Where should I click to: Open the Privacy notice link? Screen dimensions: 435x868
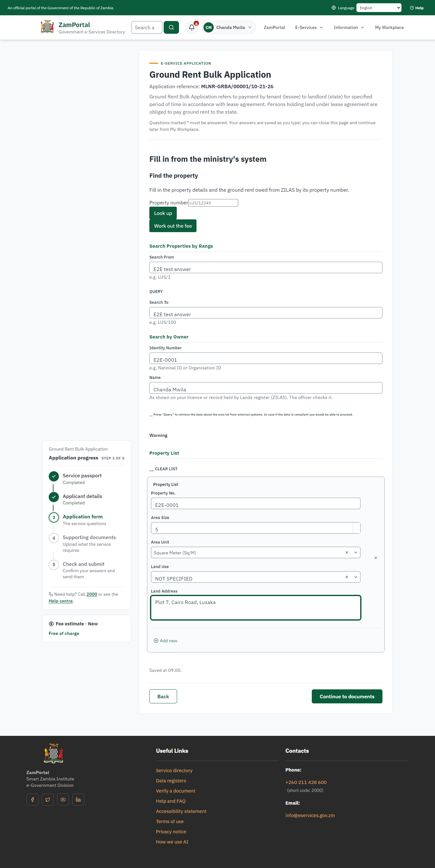click(171, 832)
